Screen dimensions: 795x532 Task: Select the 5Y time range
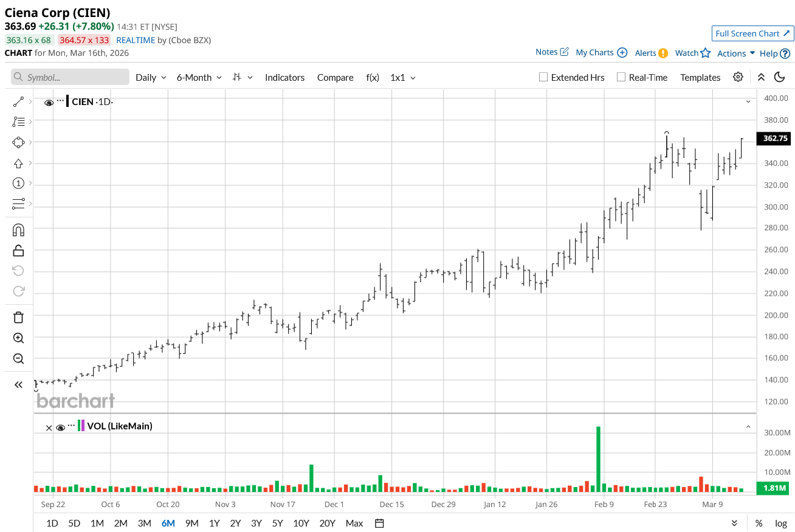(277, 523)
